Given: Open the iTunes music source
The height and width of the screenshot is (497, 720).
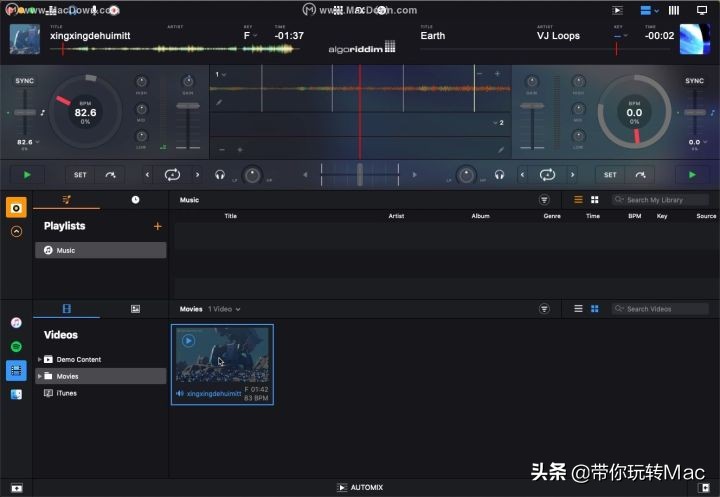Looking at the screenshot, I should (16, 323).
